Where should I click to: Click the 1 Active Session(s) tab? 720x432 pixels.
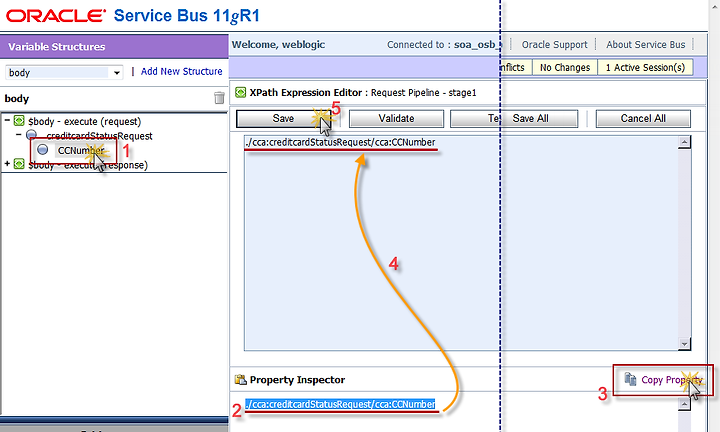[x=645, y=67]
